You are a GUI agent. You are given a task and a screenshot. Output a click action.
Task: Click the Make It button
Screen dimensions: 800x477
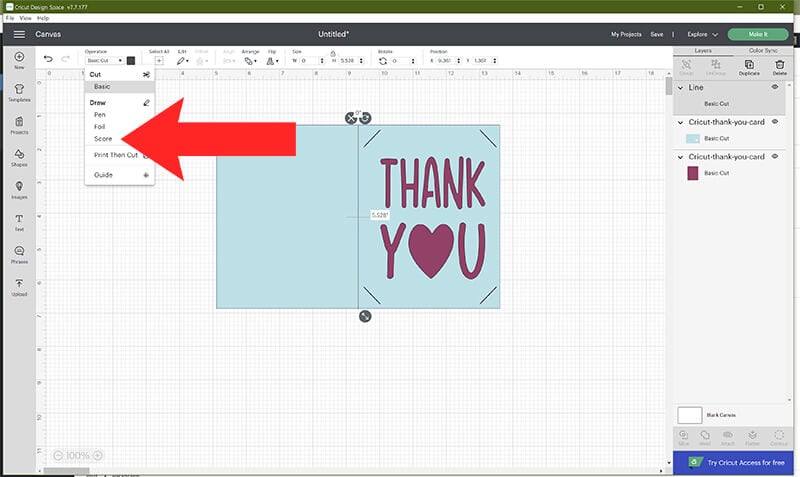(758, 34)
